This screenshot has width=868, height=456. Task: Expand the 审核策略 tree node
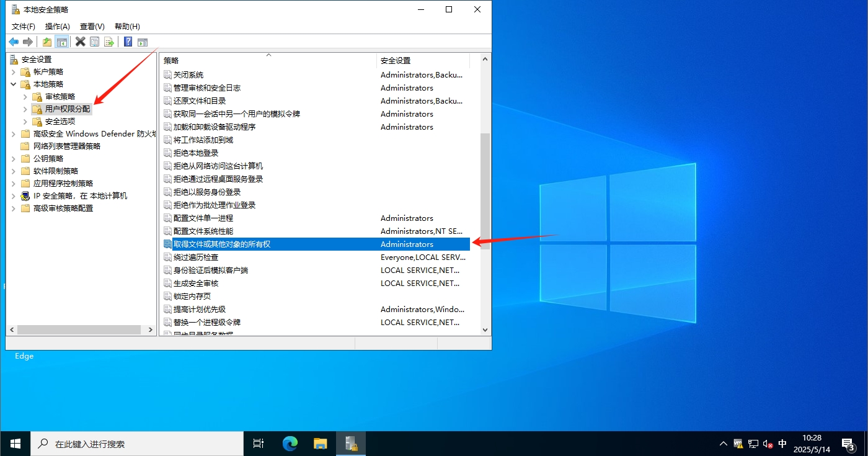click(x=25, y=97)
